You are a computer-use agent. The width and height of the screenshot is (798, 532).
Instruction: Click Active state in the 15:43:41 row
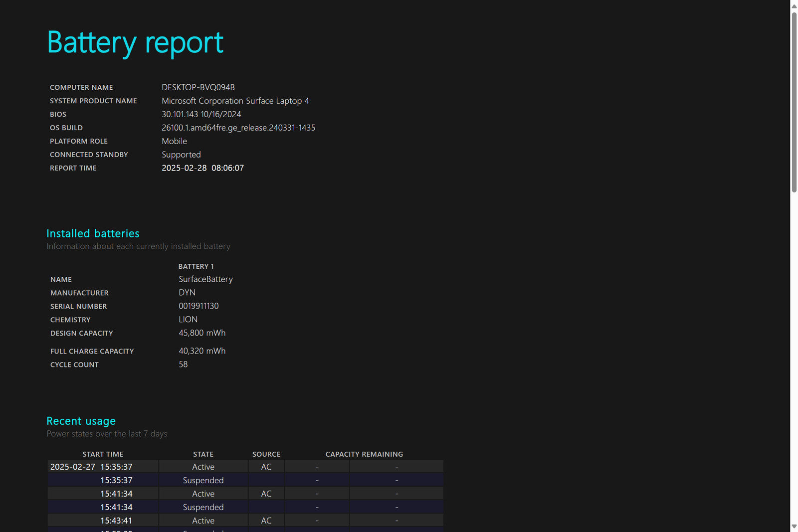203,521
